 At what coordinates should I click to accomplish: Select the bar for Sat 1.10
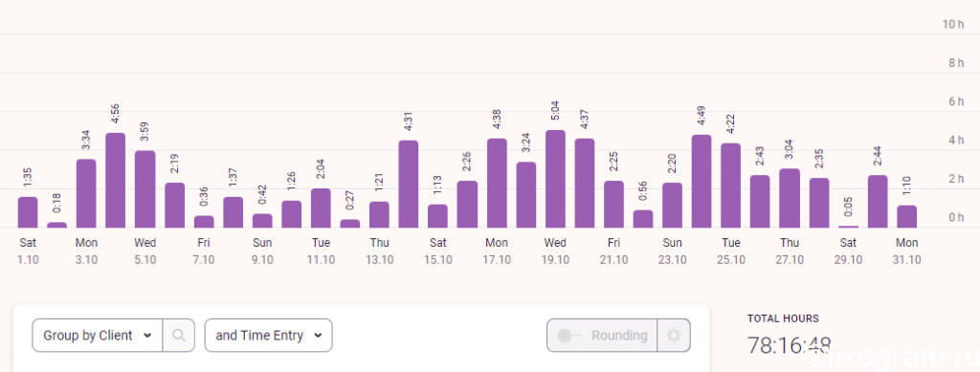28,212
